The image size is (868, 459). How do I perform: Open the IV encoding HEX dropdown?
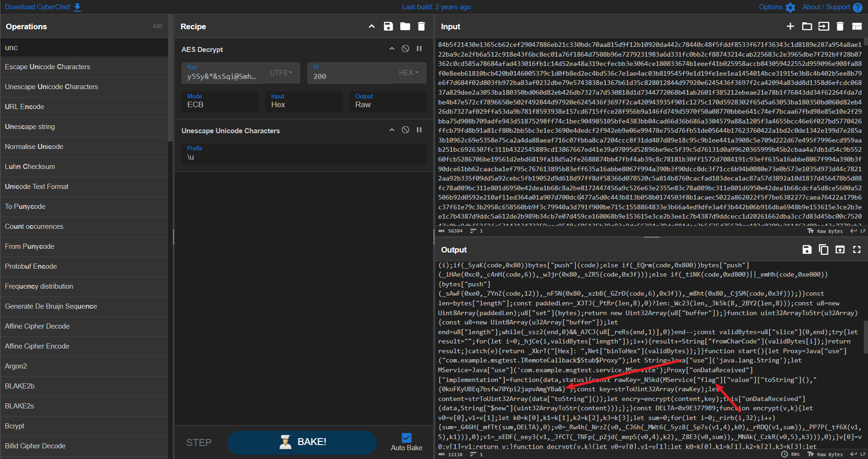[x=409, y=73]
